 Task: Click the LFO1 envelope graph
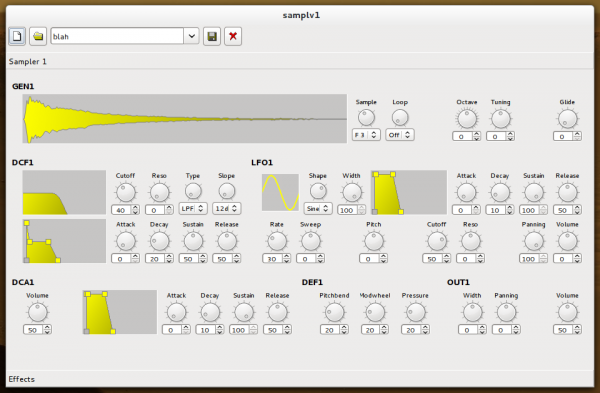(409, 192)
